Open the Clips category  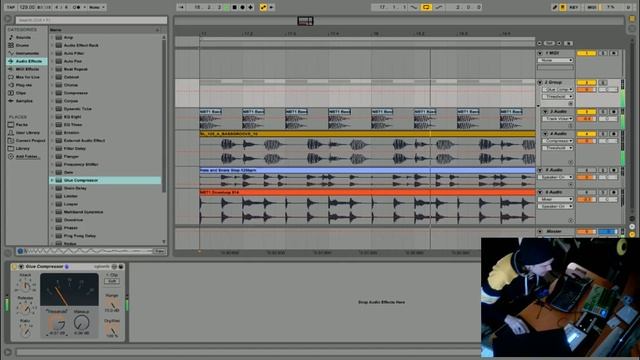(20, 93)
